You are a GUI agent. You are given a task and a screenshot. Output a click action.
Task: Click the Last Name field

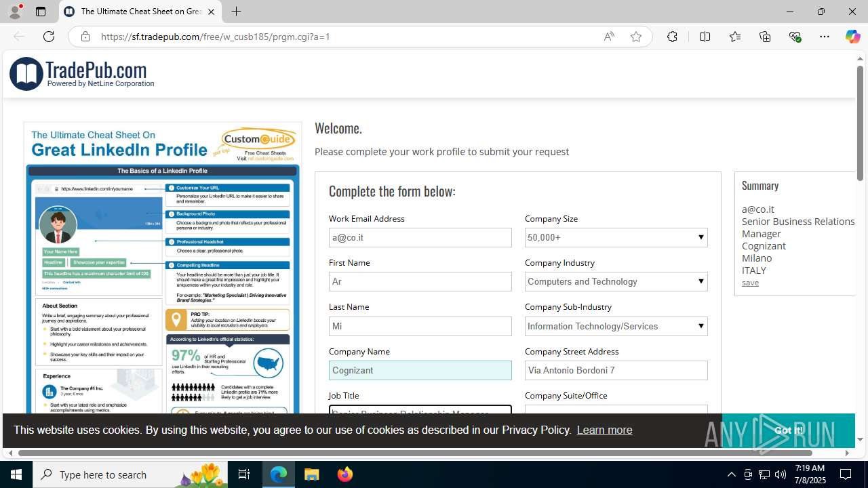(x=420, y=326)
